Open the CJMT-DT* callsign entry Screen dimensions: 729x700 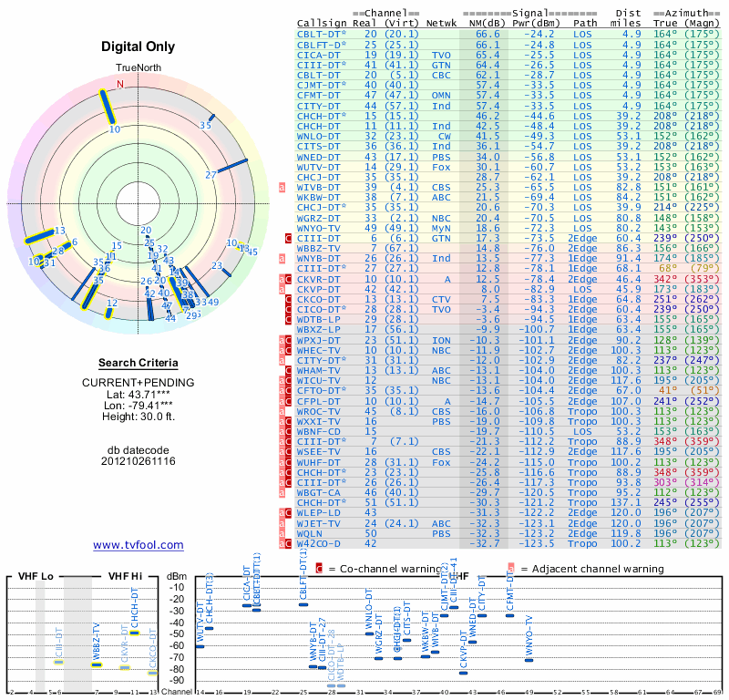322,85
